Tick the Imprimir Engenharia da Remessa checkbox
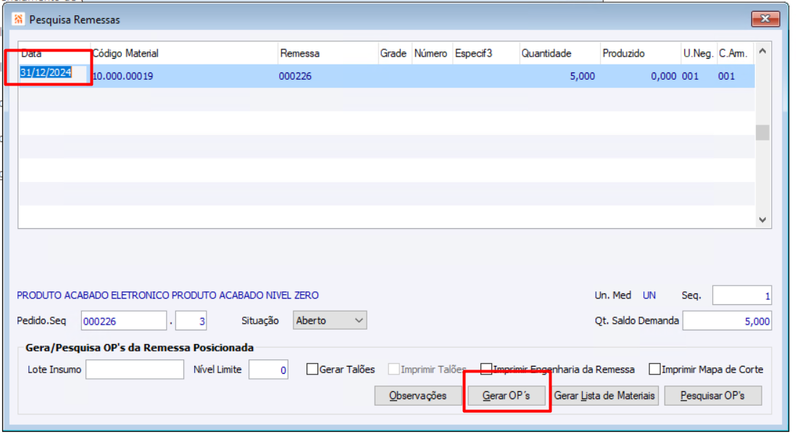The image size is (800, 434). [x=486, y=369]
